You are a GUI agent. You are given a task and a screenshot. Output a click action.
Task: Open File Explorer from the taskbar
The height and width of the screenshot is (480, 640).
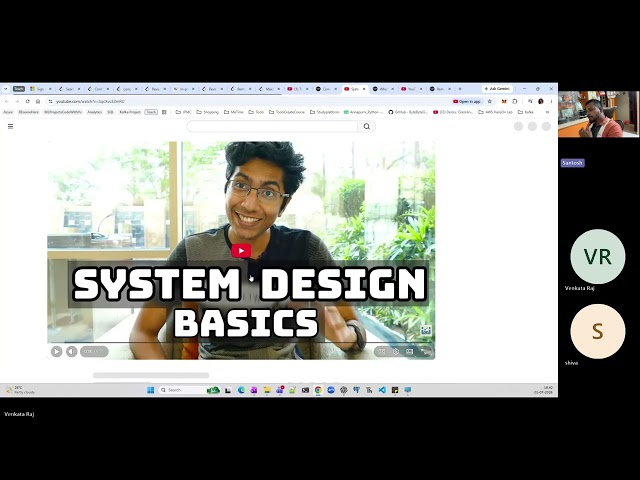click(267, 390)
